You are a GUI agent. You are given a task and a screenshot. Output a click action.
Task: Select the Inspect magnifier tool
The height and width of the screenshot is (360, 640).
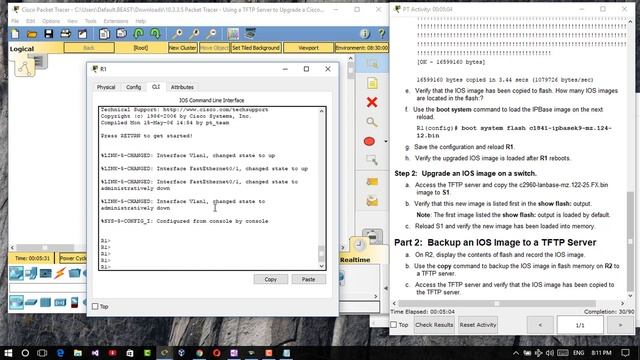371,122
